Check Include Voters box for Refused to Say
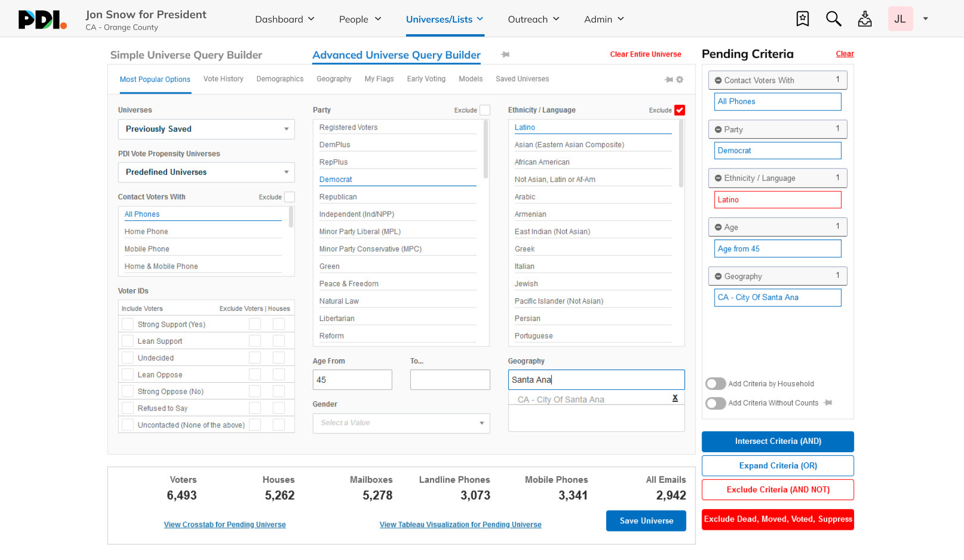The image size is (964, 560). click(x=128, y=408)
